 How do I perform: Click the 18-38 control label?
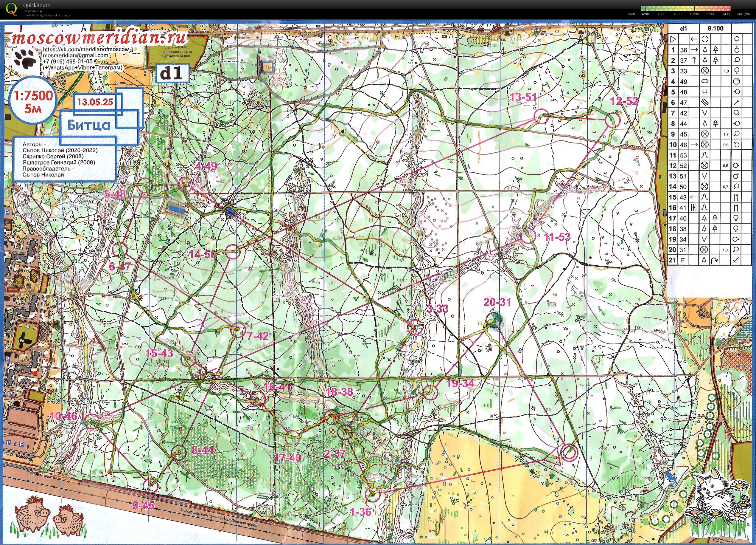pyautogui.click(x=339, y=391)
